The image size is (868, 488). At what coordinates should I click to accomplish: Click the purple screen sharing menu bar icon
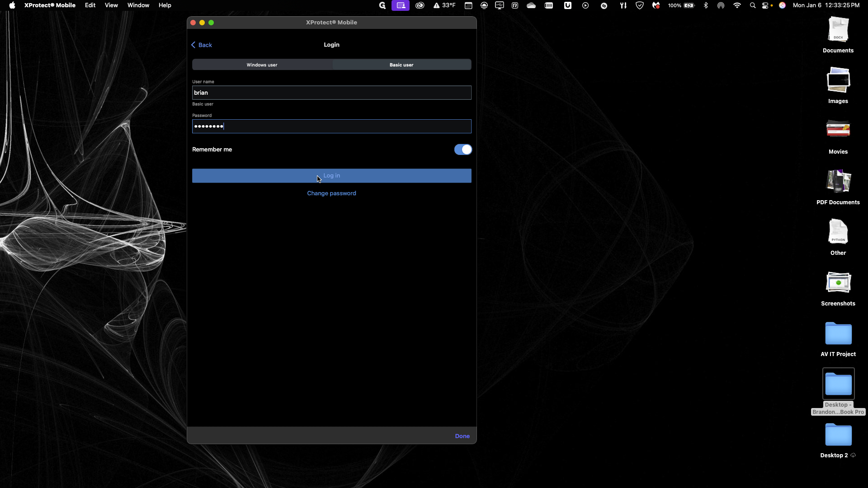(x=401, y=5)
